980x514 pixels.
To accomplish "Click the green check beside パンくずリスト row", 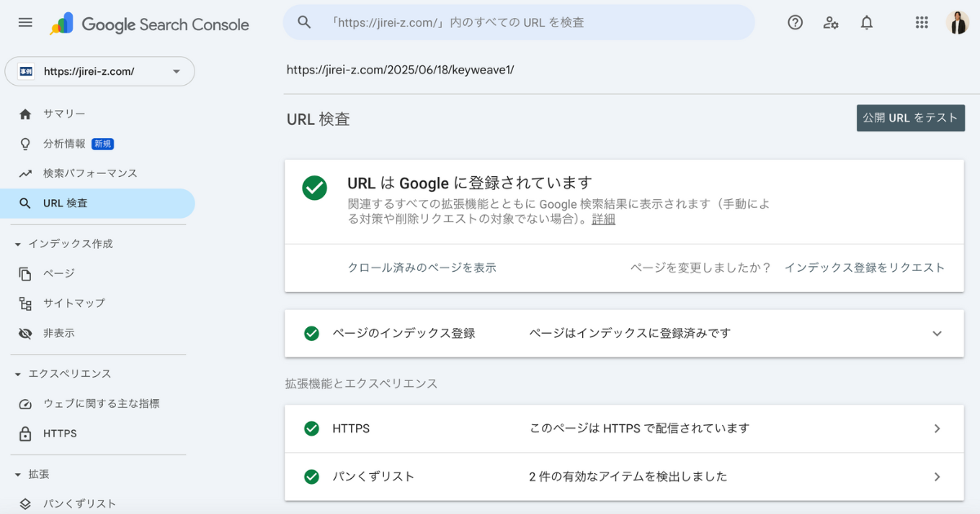I will [x=311, y=476].
